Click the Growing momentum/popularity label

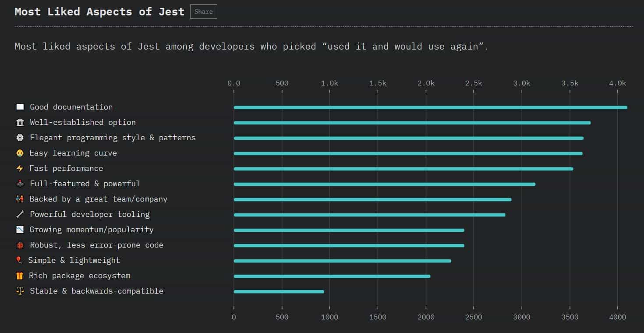[91, 230]
